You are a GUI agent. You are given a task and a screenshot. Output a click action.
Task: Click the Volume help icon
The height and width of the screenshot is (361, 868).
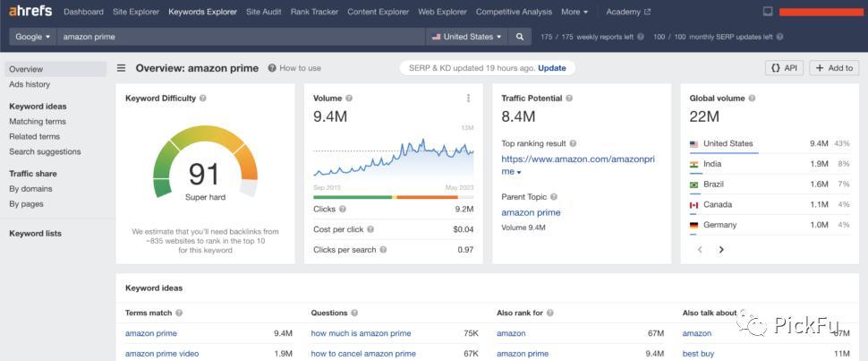pos(349,99)
